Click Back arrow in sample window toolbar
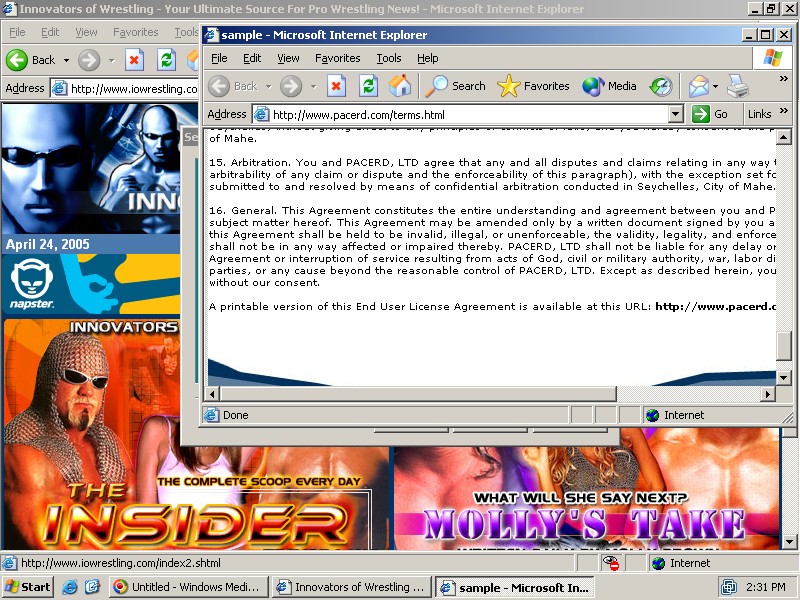Screen dimensions: 800x600 pos(233,86)
